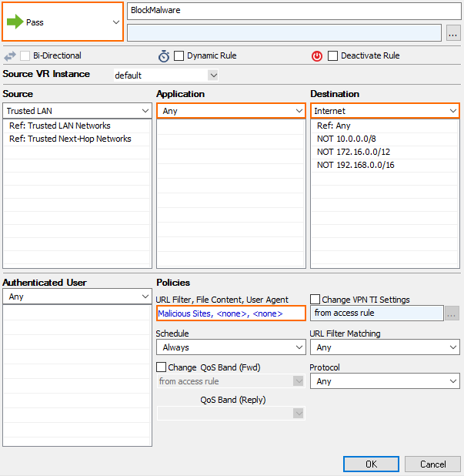Click the OK button

371,464
